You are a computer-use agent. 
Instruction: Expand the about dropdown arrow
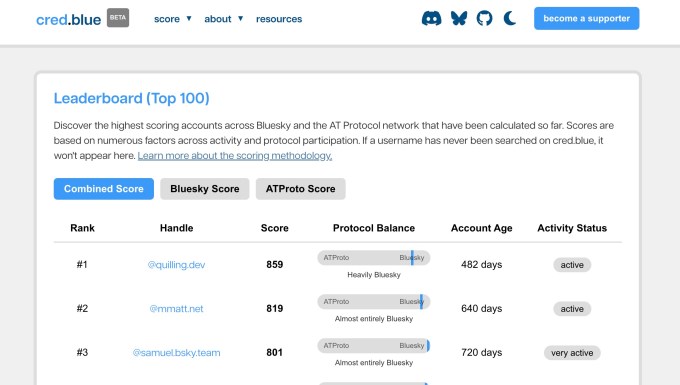(241, 19)
